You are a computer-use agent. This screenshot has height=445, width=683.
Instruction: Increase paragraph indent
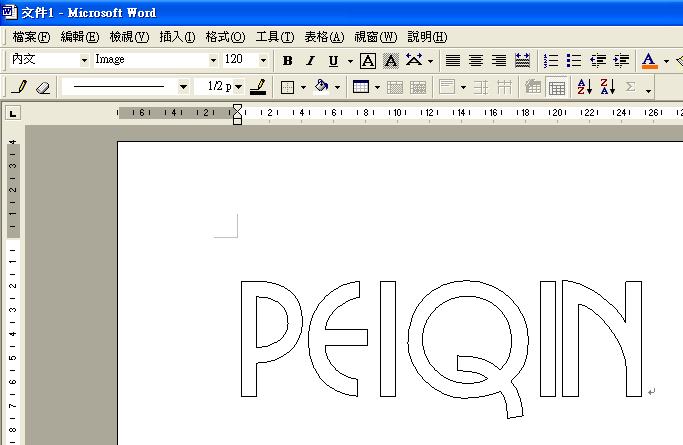click(621, 61)
